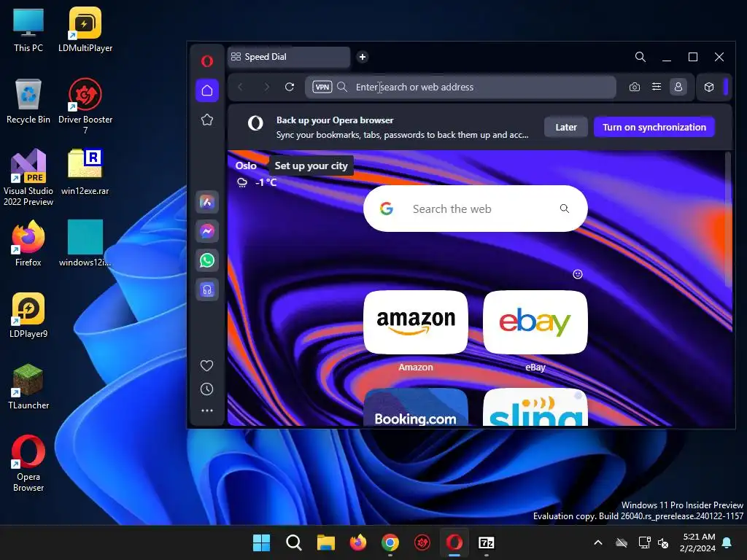The width and height of the screenshot is (747, 560).
Task: Open WhatsApp in the Opera sidebar
Action: pos(206,260)
